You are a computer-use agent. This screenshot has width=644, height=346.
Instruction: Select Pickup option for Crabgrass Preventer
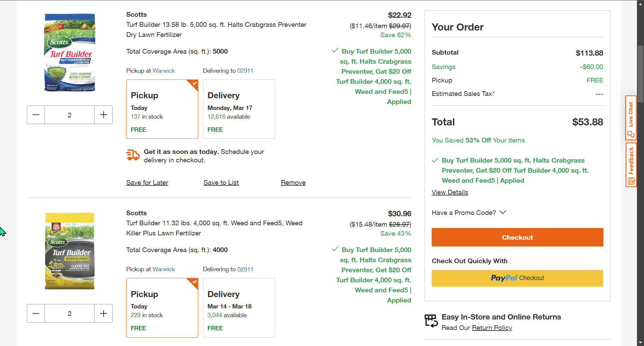click(x=162, y=109)
